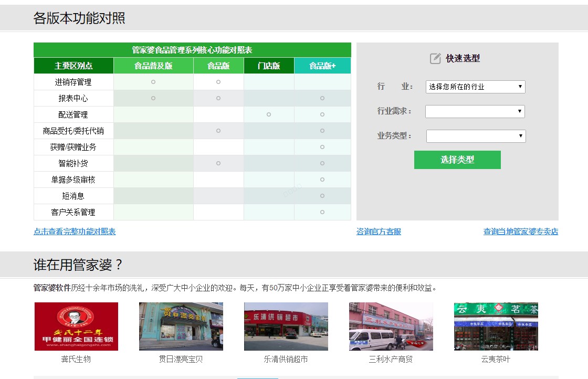Screen dimensions: 588x379
Task: Open the 贯日漂亮宝贝 storefront photo
Action: tap(181, 327)
